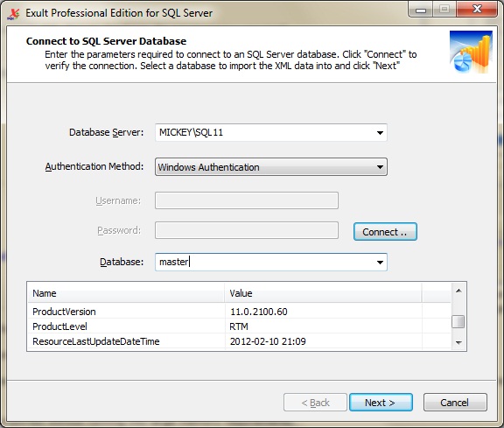
Task: Expand the Authentication Method combo box
Action: (271, 167)
